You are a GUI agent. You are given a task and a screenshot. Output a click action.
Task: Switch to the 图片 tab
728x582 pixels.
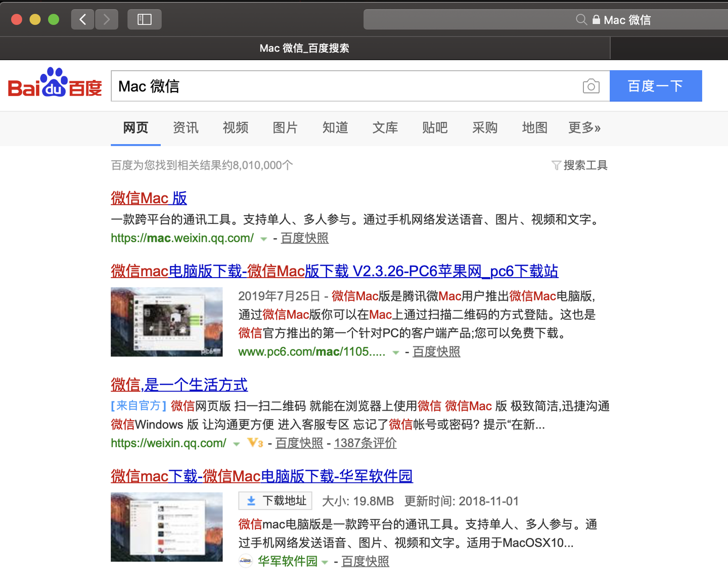point(285,128)
